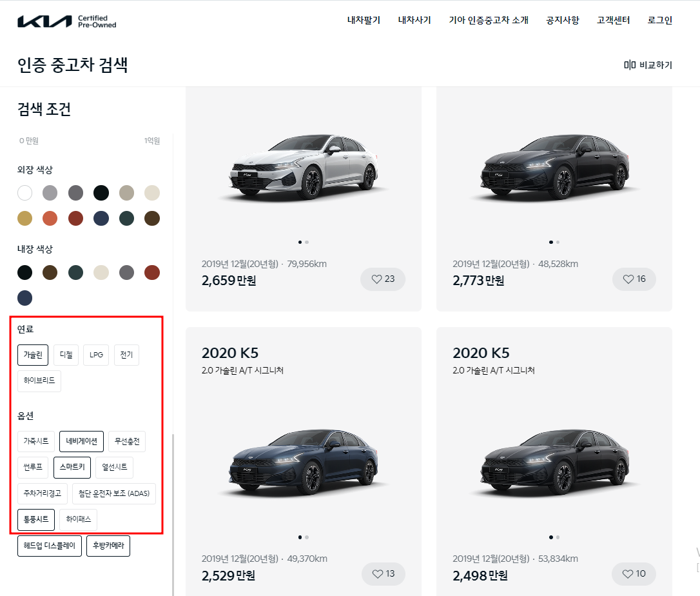Image resolution: width=700 pixels, height=596 pixels.
Task: Click navy K5 image priced 2,529만원
Action: pyautogui.click(x=304, y=462)
